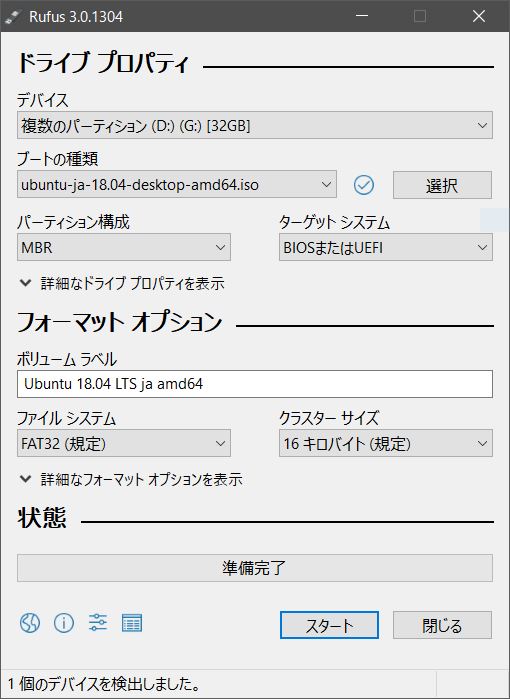
Task: Open the ブートの種類 ISO dropdown
Action: click(177, 184)
